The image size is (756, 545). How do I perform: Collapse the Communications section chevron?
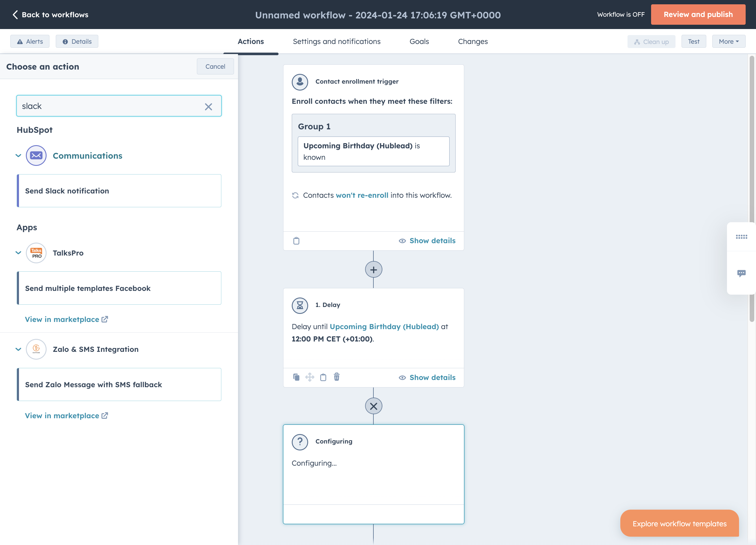pos(18,155)
